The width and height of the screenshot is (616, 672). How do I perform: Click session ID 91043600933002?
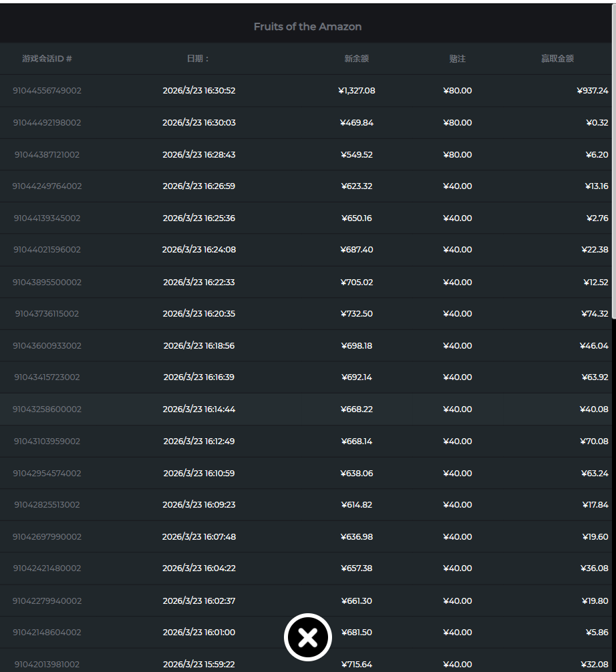click(47, 346)
